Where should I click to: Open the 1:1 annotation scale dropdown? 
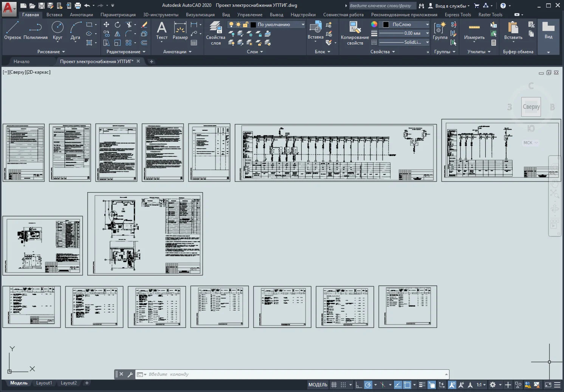[481, 385]
